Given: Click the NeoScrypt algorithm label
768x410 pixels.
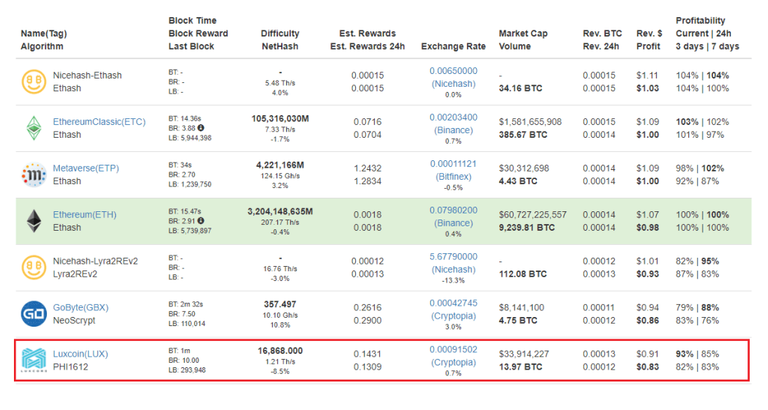Looking at the screenshot, I should tap(74, 320).
